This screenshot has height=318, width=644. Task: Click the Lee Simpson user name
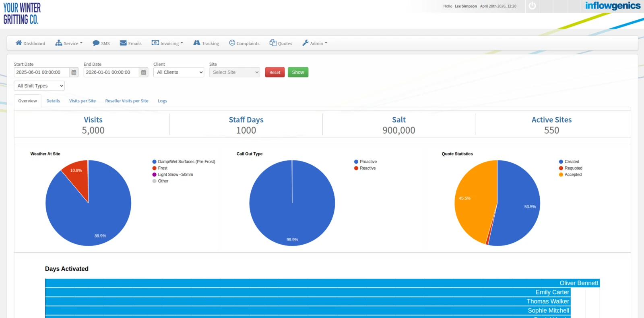tap(466, 6)
